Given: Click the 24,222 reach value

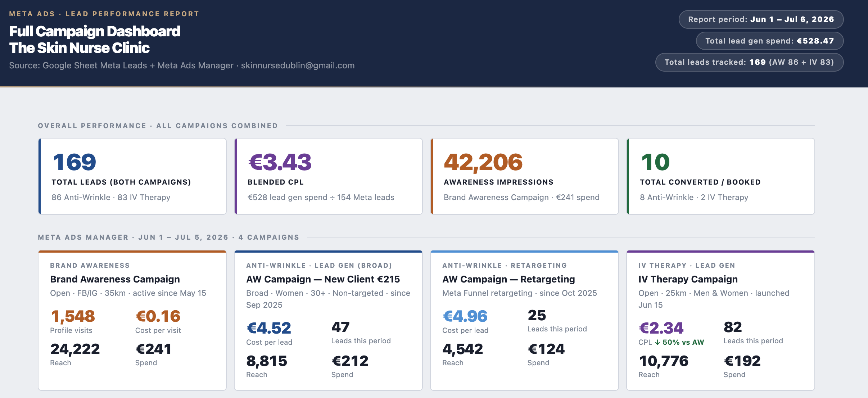Looking at the screenshot, I should click(75, 349).
